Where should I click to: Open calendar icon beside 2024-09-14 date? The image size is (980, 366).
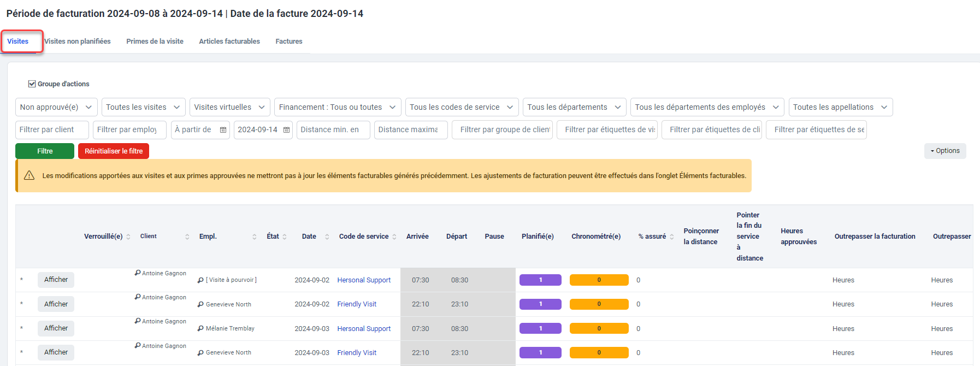(286, 130)
